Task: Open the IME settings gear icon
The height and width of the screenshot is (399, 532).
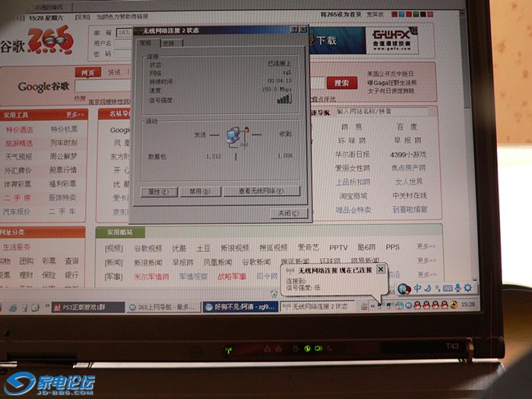Action: (468, 288)
